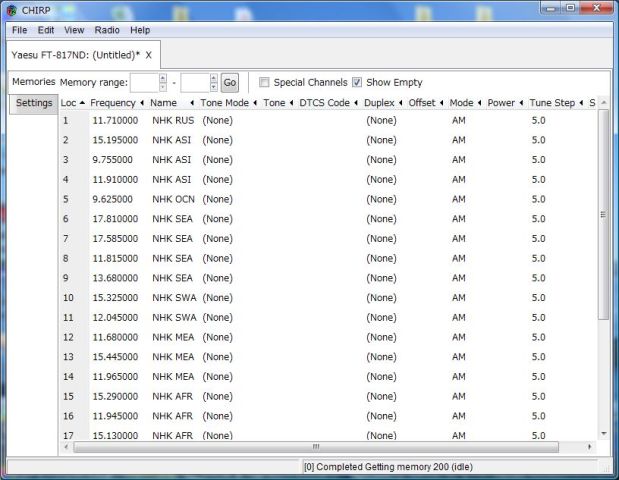This screenshot has height=480, width=619.
Task: Open Duplex (None) cell for row 7
Action: point(381,239)
